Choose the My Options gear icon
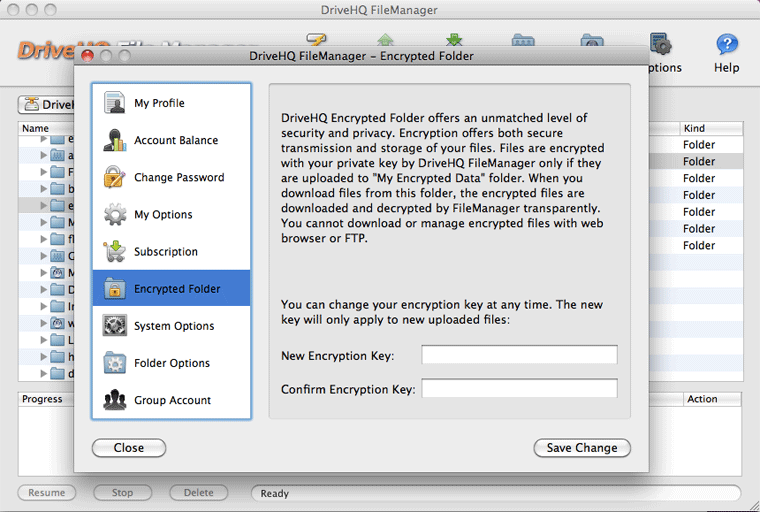 click(114, 214)
